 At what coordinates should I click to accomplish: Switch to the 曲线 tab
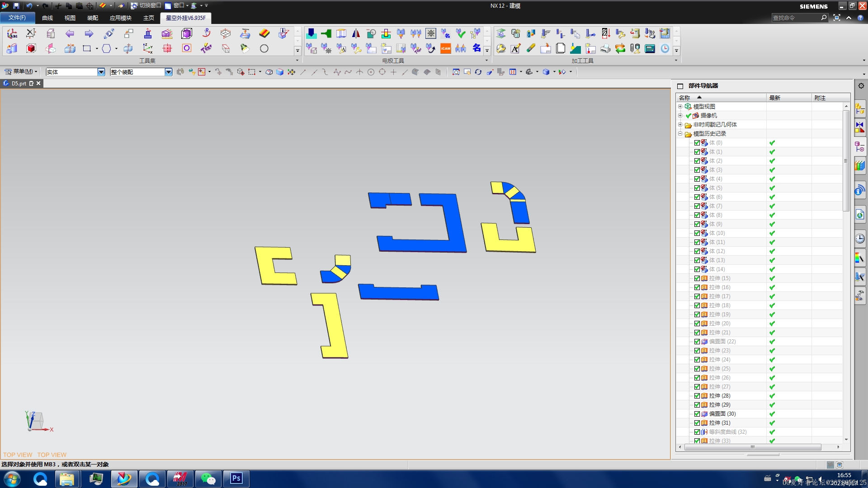(47, 18)
